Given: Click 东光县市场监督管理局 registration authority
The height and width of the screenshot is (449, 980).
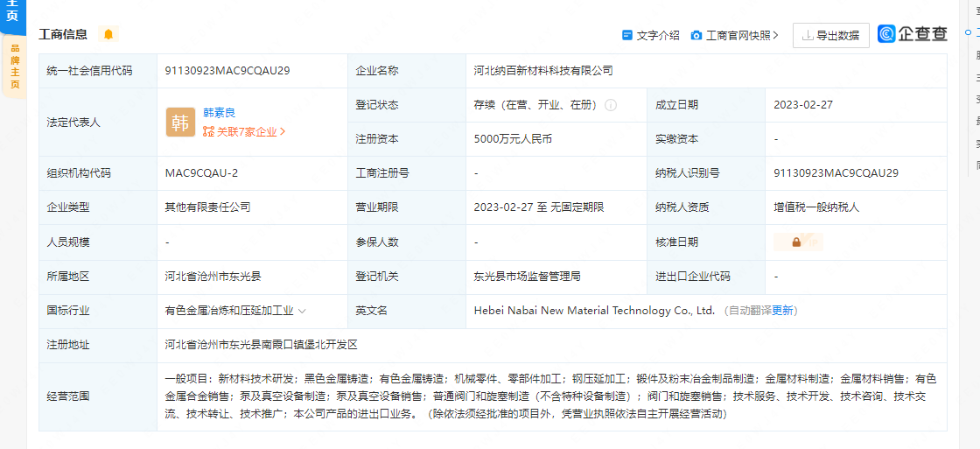Looking at the screenshot, I should (527, 277).
